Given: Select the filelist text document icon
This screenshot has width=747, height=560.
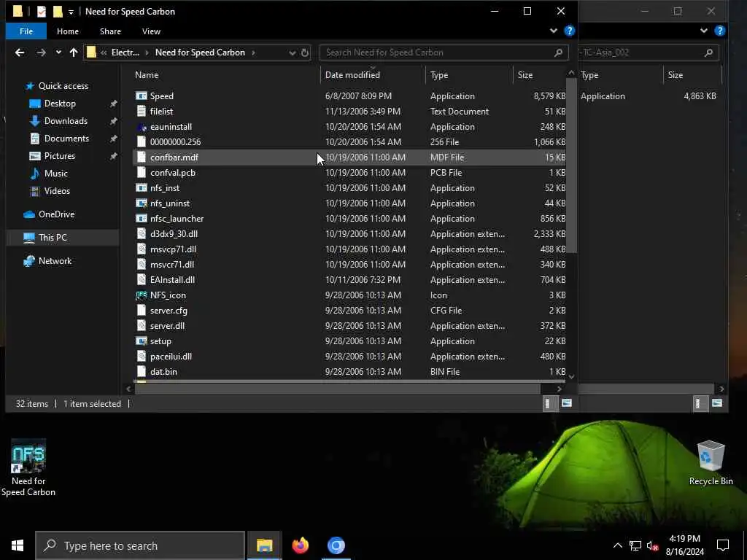Looking at the screenshot, I should pyautogui.click(x=141, y=111).
